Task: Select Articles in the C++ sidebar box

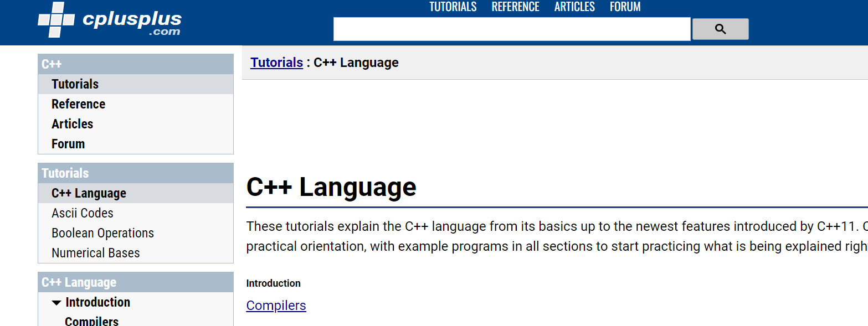Action: [136, 124]
